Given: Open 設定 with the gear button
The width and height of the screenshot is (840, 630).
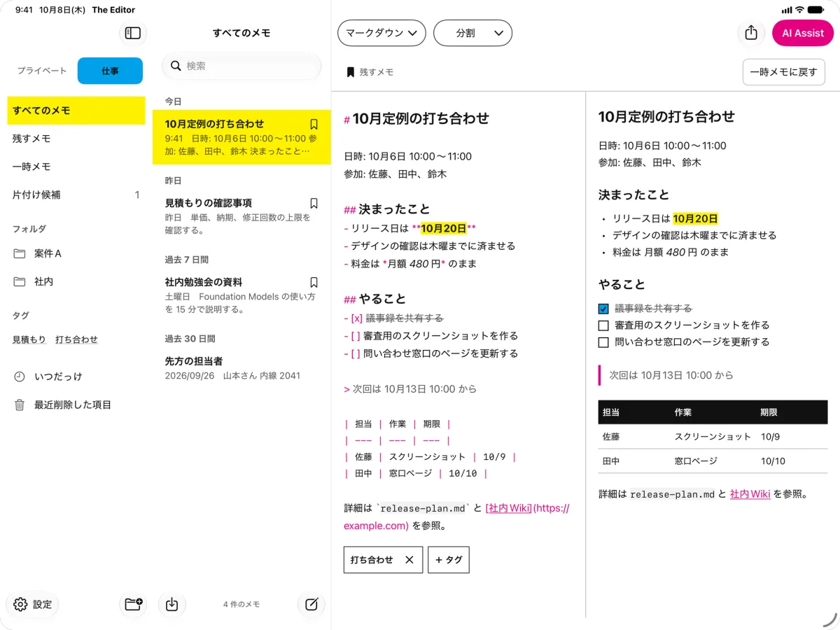Looking at the screenshot, I should point(32,604).
